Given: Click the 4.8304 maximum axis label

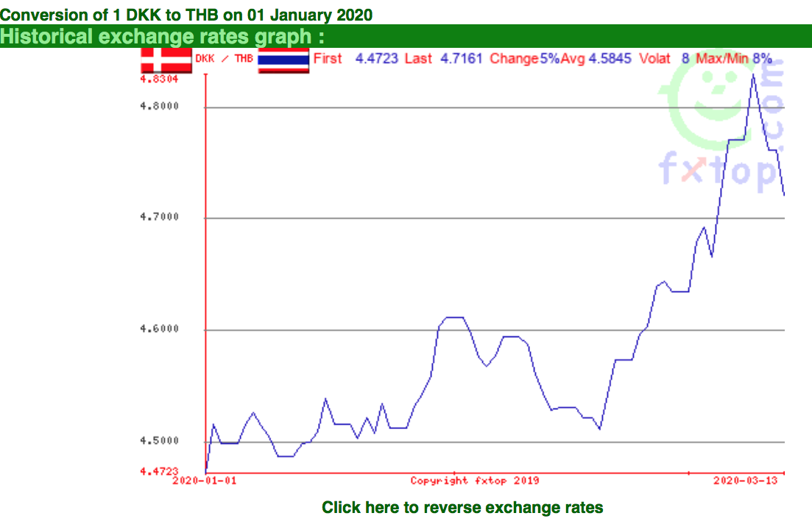Looking at the screenshot, I should (159, 79).
